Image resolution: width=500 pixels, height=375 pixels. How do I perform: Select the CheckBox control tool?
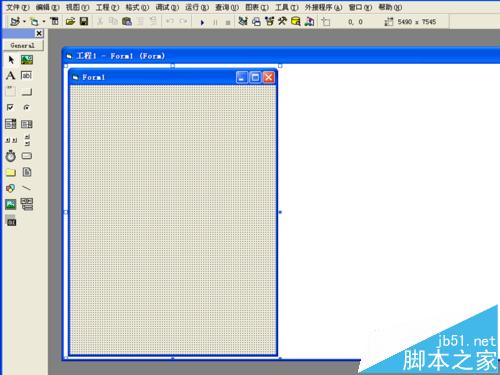(10, 107)
